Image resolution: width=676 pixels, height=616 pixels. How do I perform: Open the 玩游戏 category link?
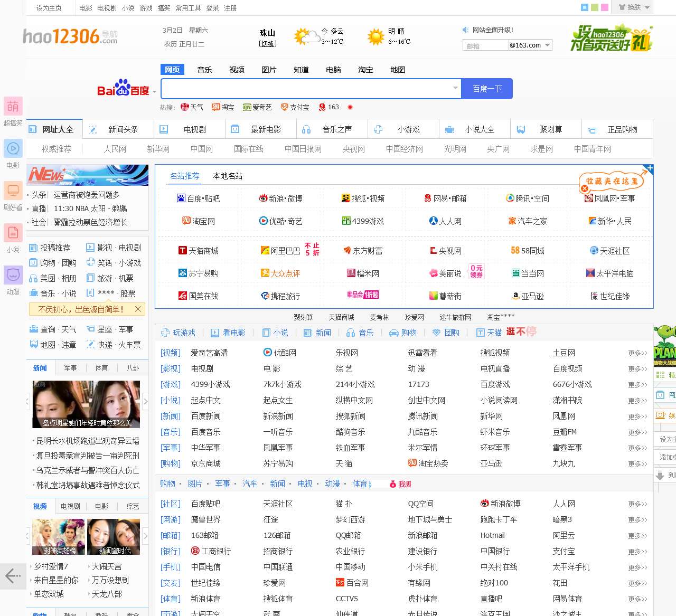(178, 333)
